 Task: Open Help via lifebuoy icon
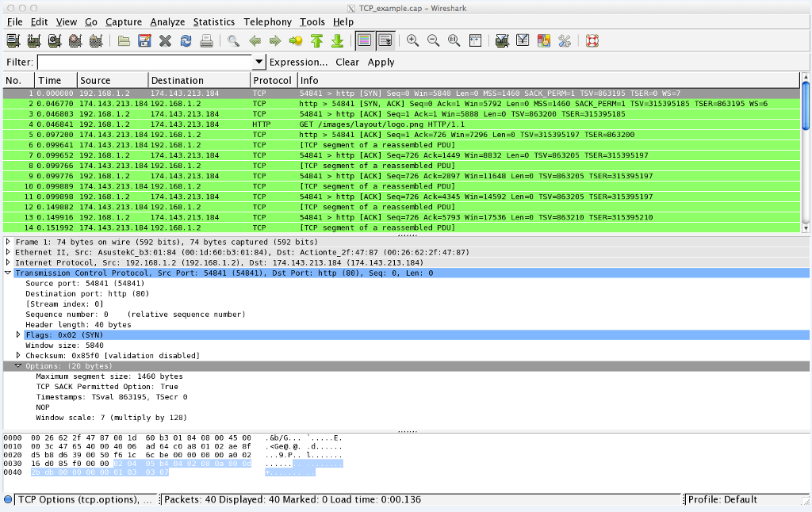tap(592, 41)
